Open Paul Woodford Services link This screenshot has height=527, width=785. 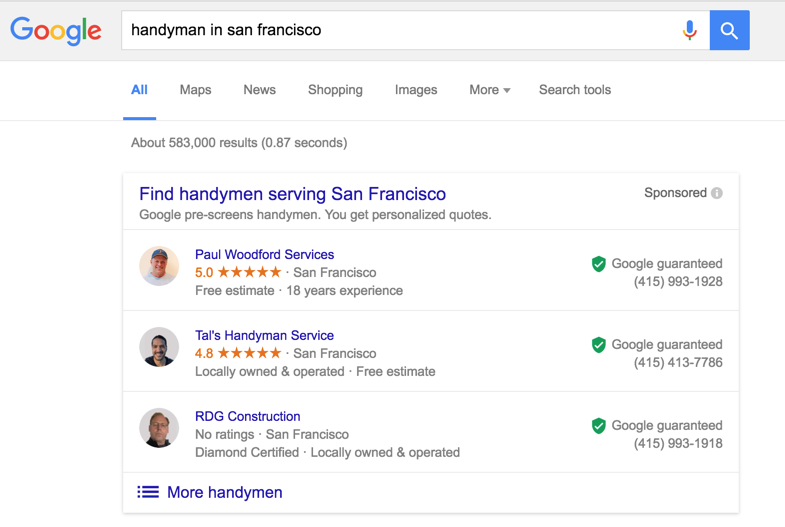pos(264,255)
